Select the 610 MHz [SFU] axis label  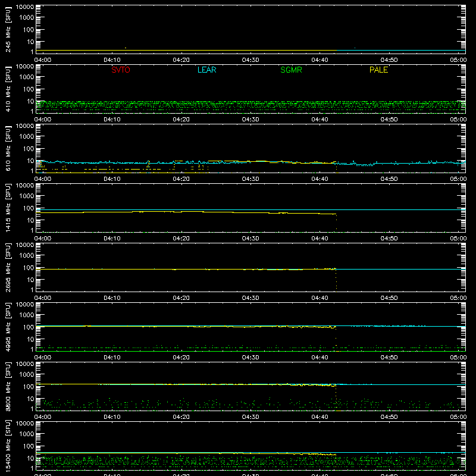point(8,148)
